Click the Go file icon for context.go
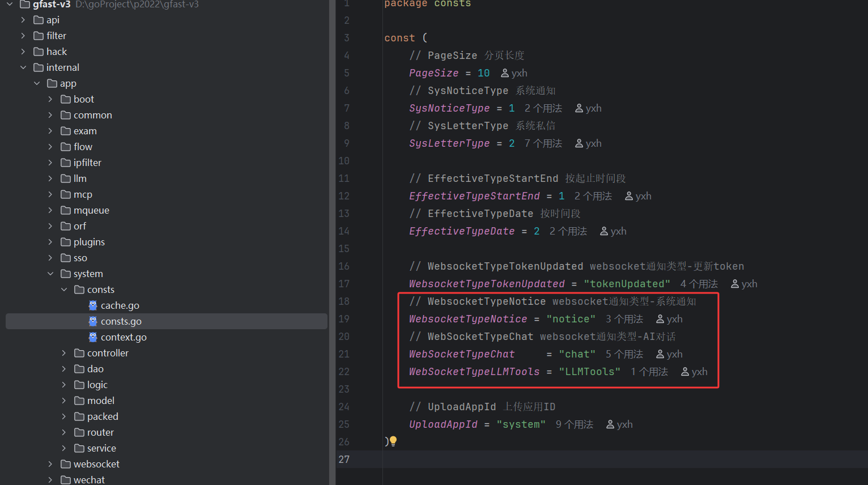Screen dimensions: 868x485 pos(93,337)
